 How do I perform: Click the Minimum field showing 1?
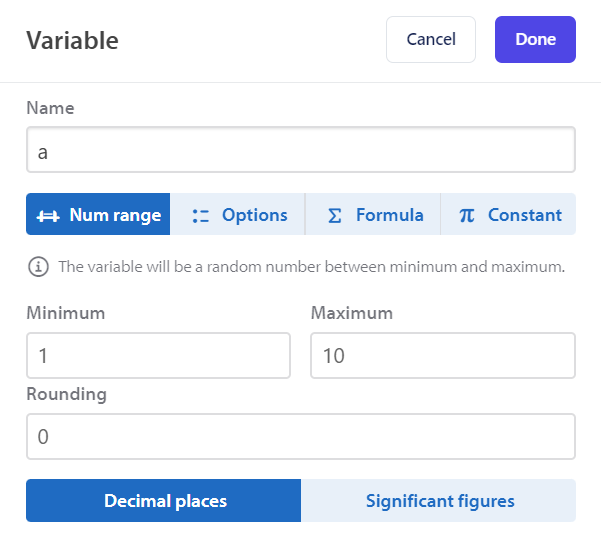(158, 356)
